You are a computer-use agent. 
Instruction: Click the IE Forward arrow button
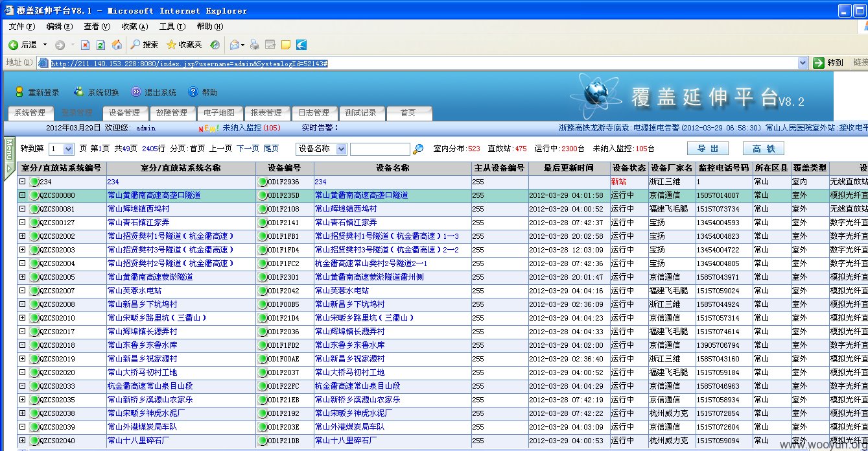point(60,45)
